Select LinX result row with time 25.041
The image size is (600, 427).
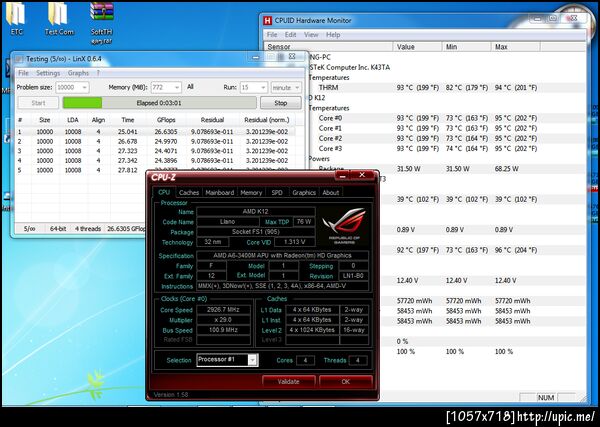[x=156, y=132]
